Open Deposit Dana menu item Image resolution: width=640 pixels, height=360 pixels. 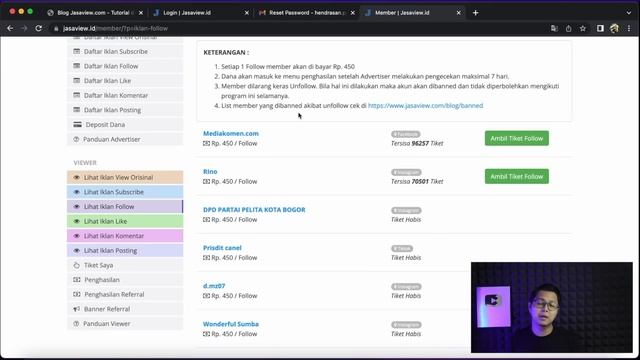125,124
